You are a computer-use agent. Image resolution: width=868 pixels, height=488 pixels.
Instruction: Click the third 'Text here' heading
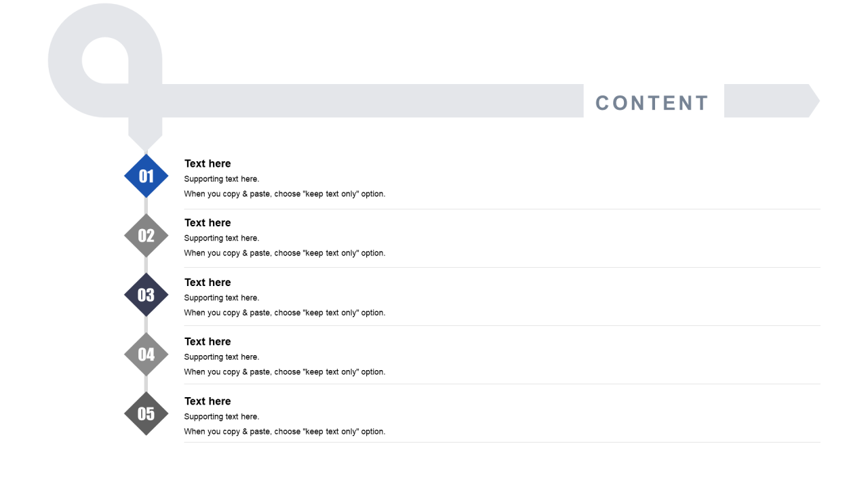pos(208,283)
